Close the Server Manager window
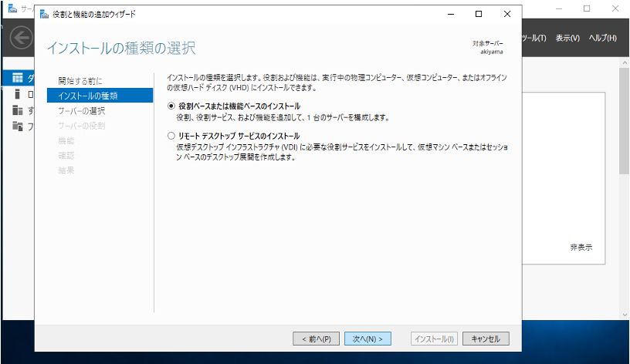630x364 pixels. pos(615,8)
